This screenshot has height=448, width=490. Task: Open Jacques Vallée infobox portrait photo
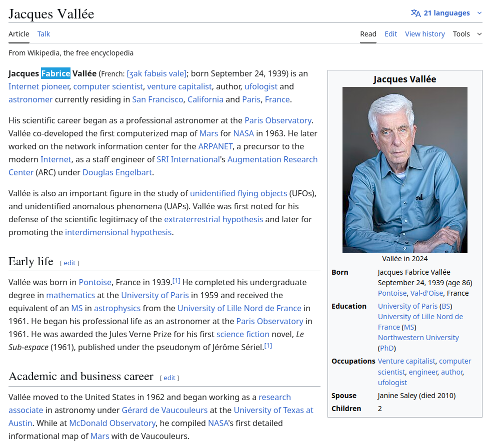[404, 170]
